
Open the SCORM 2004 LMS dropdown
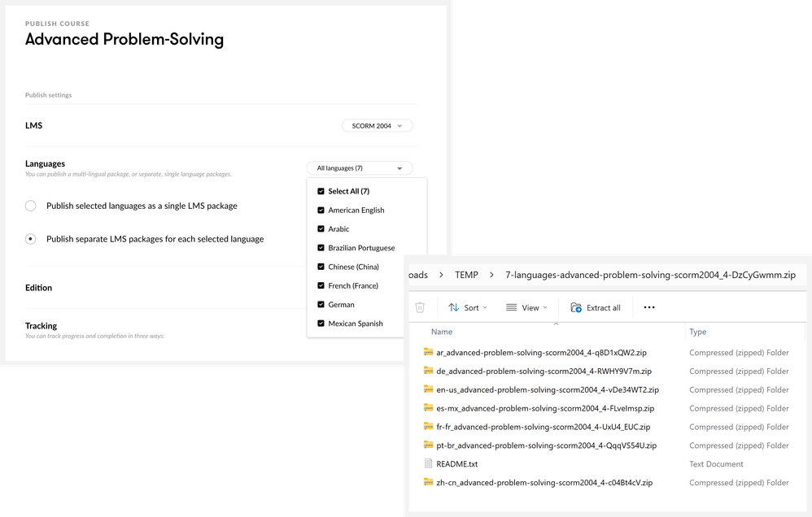377,126
